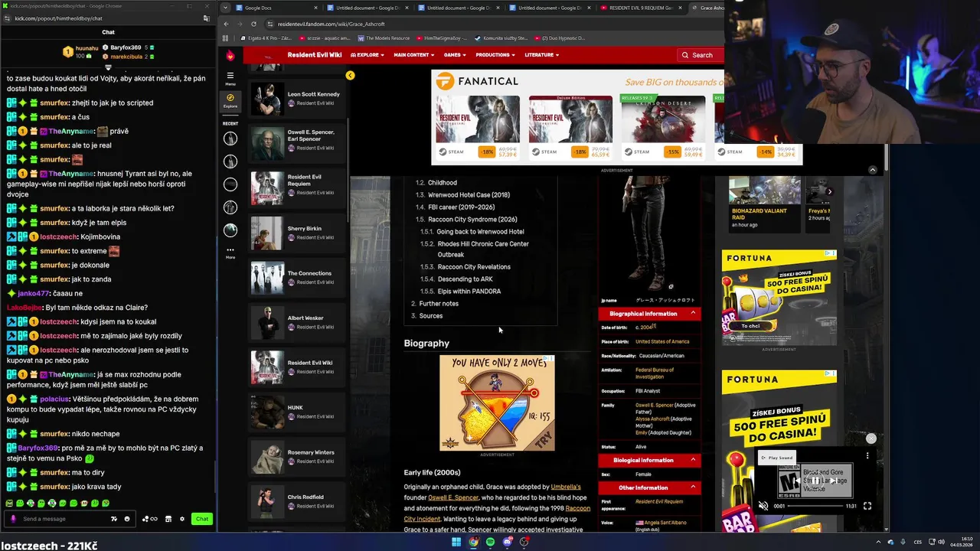The image size is (980, 551).
Task: Collapse the Fanatical ad banner chevron
Action: point(872,170)
